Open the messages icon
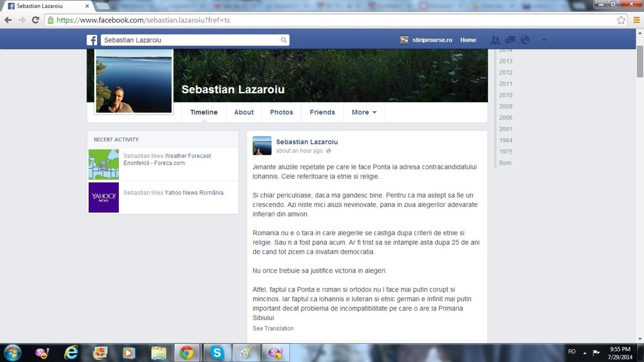The image size is (644, 362). 510,40
